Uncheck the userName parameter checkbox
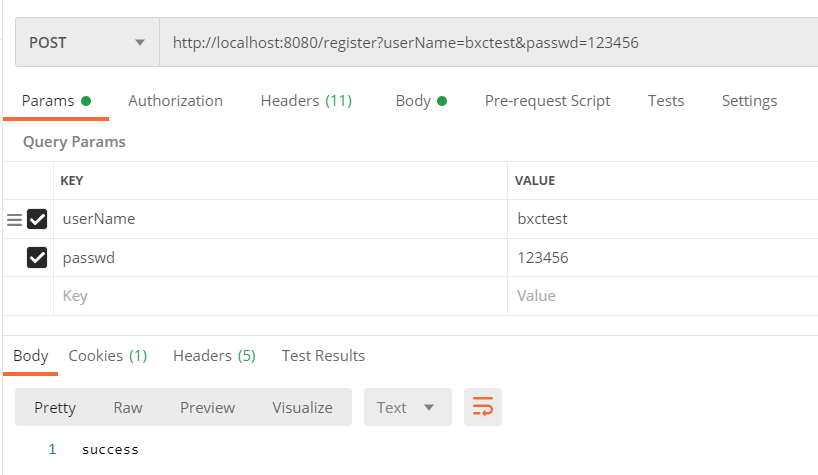The image size is (818, 475). click(37, 219)
